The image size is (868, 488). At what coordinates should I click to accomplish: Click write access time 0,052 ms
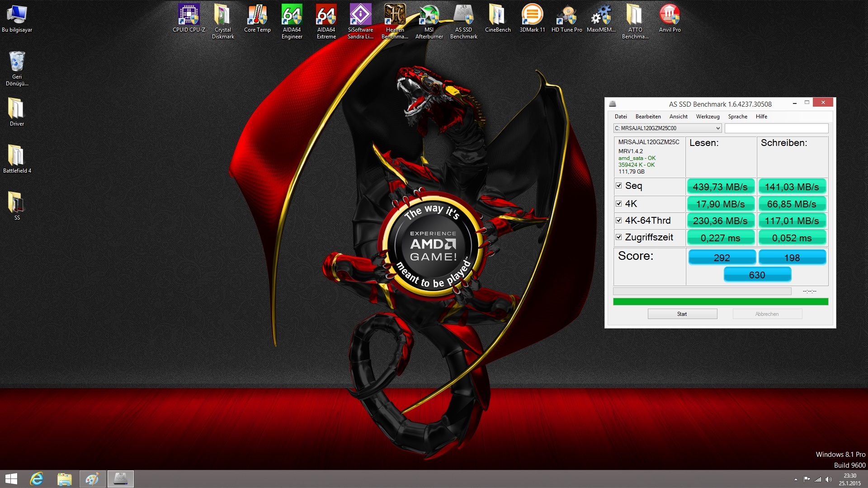point(792,238)
